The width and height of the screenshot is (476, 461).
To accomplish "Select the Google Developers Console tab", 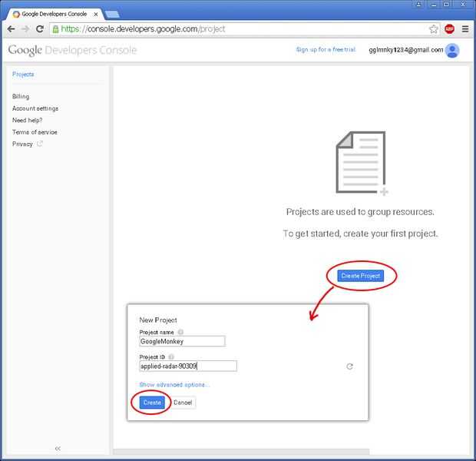I will tap(54, 15).
